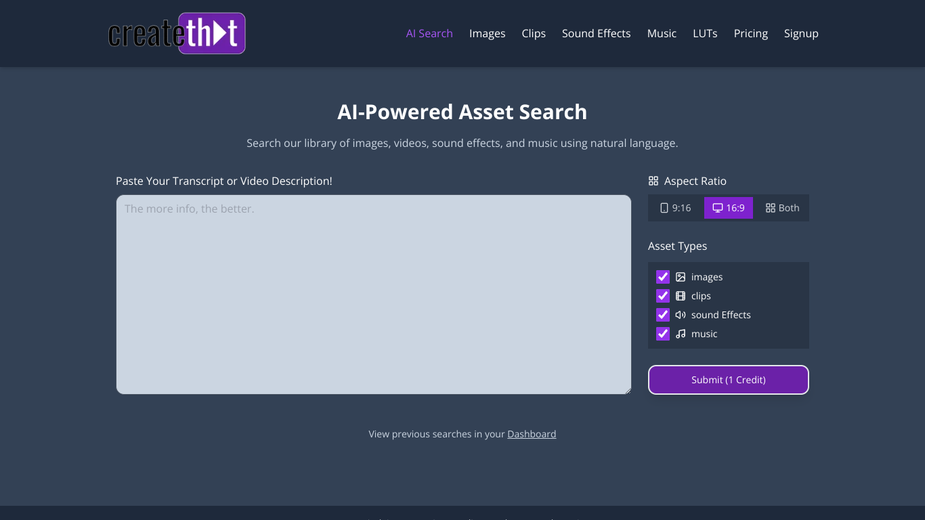925x520 pixels.
Task: Click the Asset Types label
Action: tap(677, 246)
